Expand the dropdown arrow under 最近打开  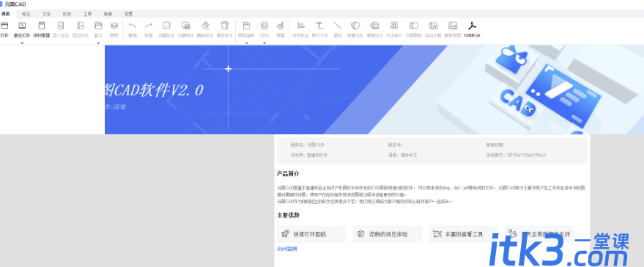click(x=22, y=43)
